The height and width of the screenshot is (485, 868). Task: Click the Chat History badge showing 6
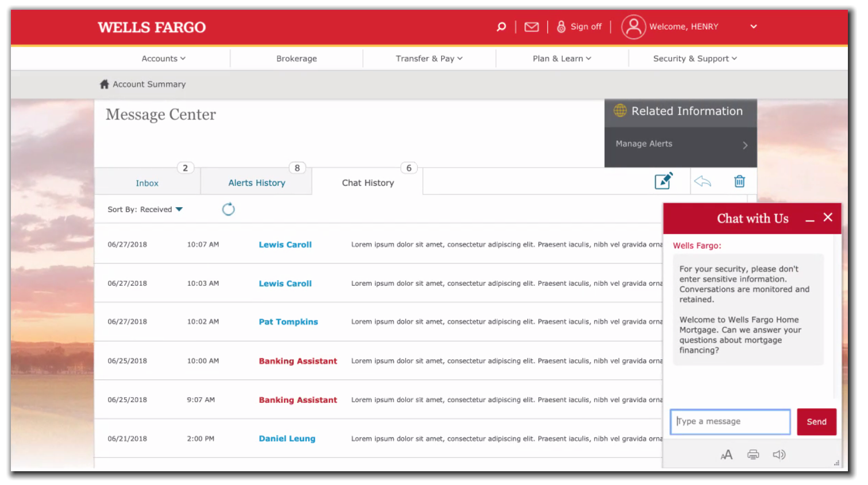coord(408,168)
